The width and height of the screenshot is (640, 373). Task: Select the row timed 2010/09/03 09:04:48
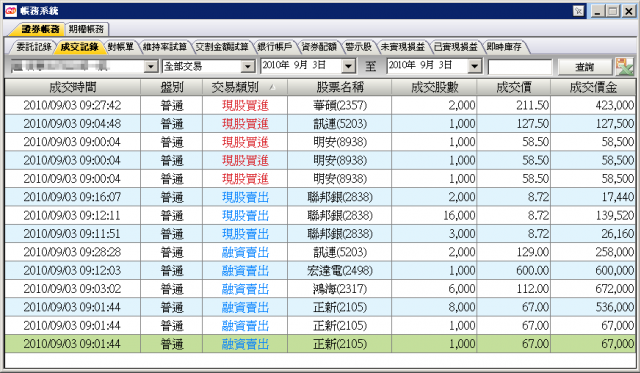[320, 124]
